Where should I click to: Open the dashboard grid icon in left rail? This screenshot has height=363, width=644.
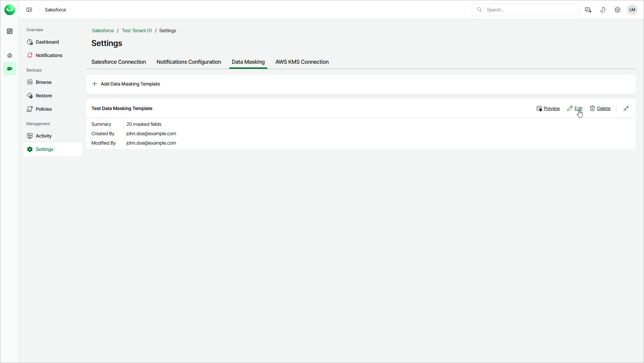pos(10,31)
